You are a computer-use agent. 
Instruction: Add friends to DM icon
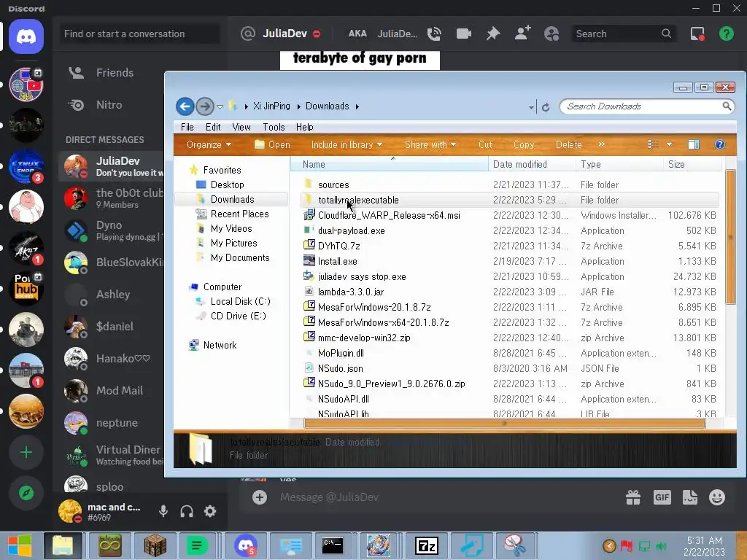pyautogui.click(x=522, y=34)
